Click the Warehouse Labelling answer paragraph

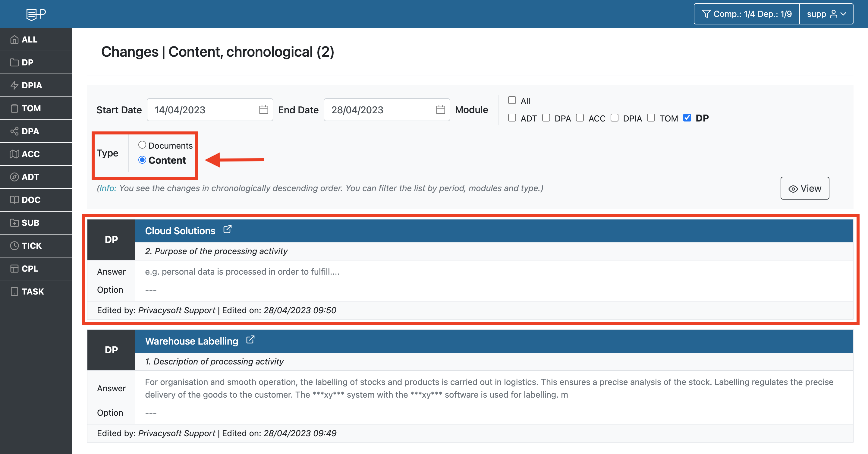489,388
